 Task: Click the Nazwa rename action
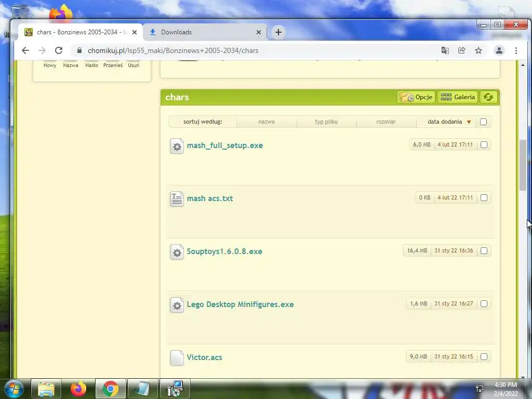click(x=71, y=65)
